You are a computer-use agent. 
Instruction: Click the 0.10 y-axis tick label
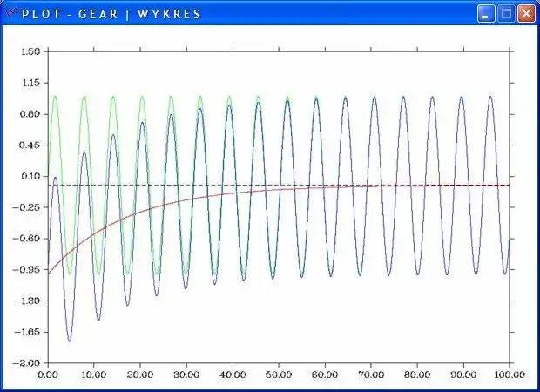pos(30,176)
